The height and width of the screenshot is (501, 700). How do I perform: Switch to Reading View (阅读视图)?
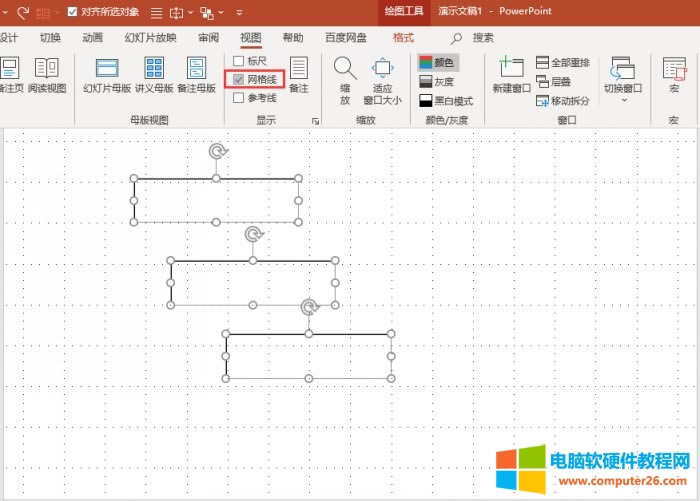click(46, 75)
